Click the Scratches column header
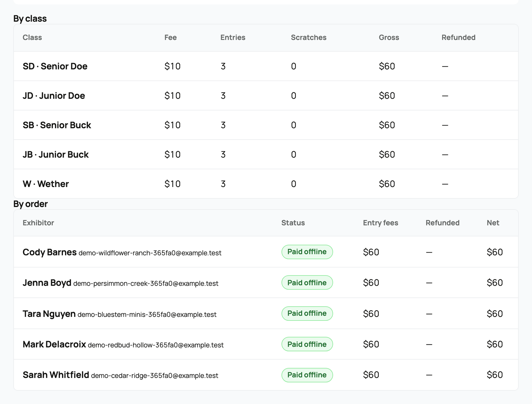Image resolution: width=532 pixels, height=404 pixels. tap(309, 38)
